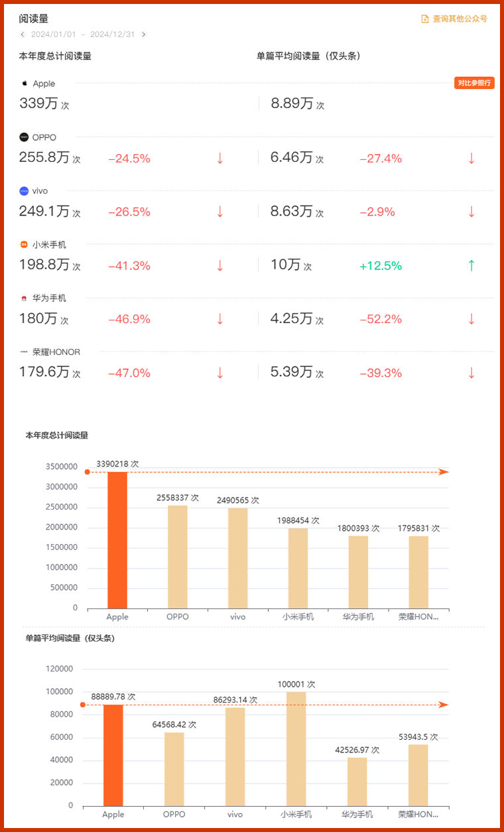Screen dimensions: 504x832
Task: Click the down arrow next to -2.9%
Action: [x=472, y=212]
